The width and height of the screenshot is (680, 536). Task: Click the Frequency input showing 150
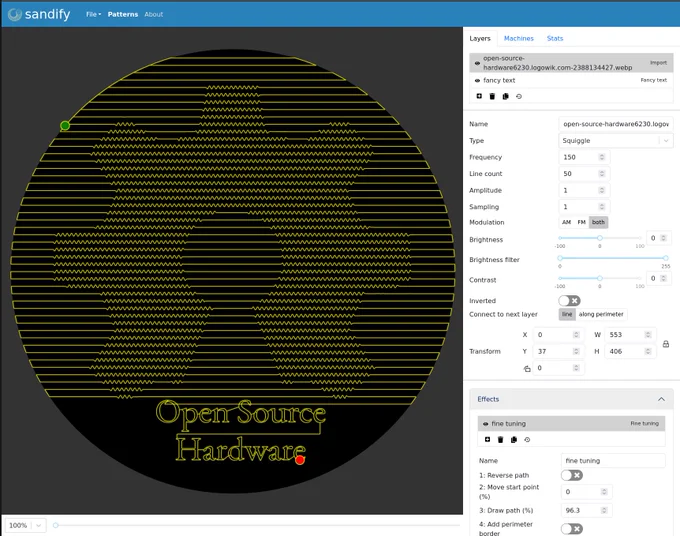[x=584, y=157]
